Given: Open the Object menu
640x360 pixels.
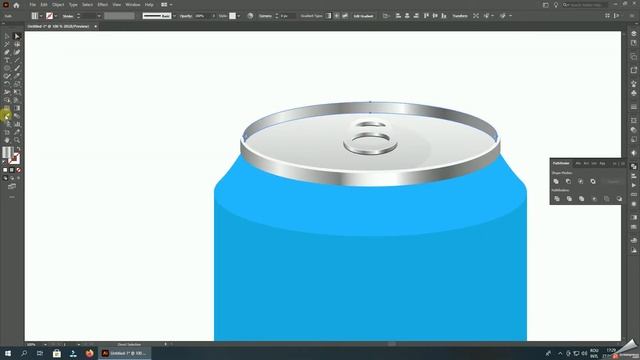Looking at the screenshot, I should (x=58, y=5).
